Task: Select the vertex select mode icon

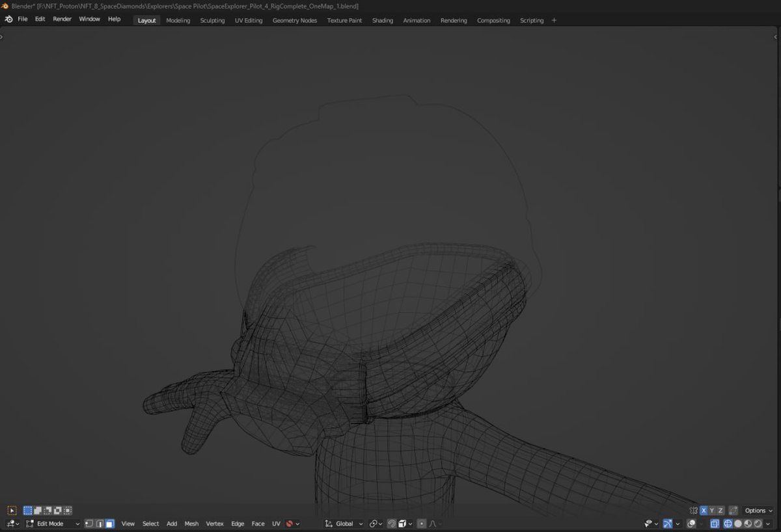Action: [x=89, y=524]
